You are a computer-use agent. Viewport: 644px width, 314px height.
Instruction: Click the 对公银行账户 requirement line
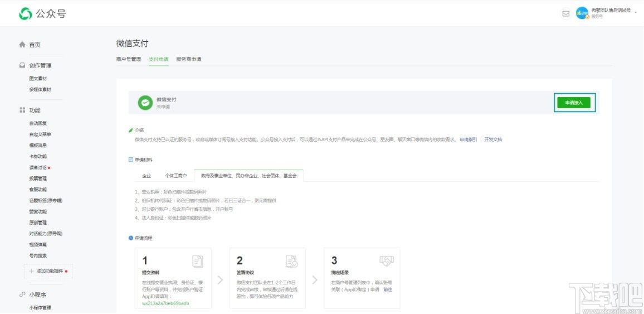(184, 209)
